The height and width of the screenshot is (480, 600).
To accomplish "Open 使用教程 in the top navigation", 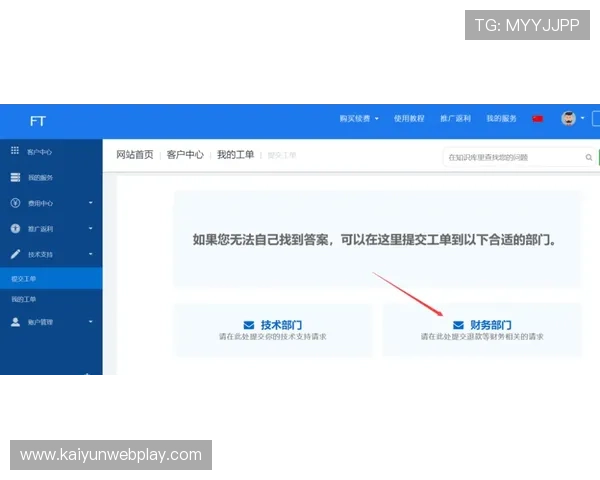I will 409,119.
